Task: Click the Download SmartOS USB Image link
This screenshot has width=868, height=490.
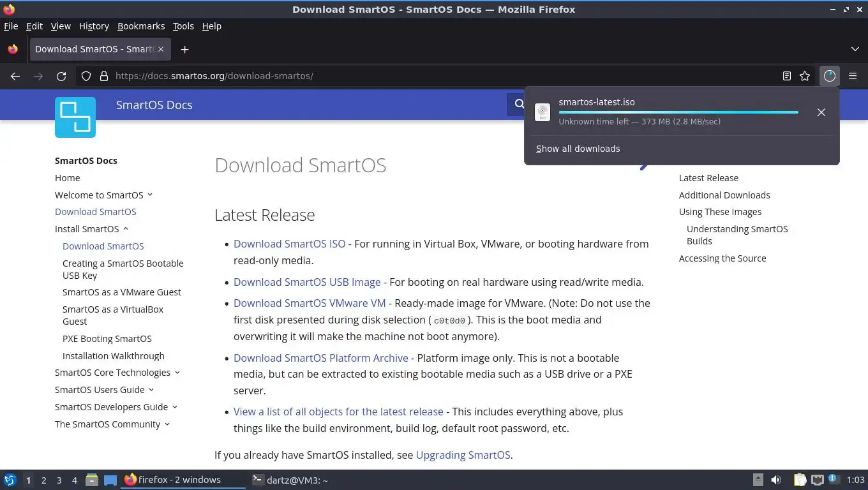Action: [307, 282]
